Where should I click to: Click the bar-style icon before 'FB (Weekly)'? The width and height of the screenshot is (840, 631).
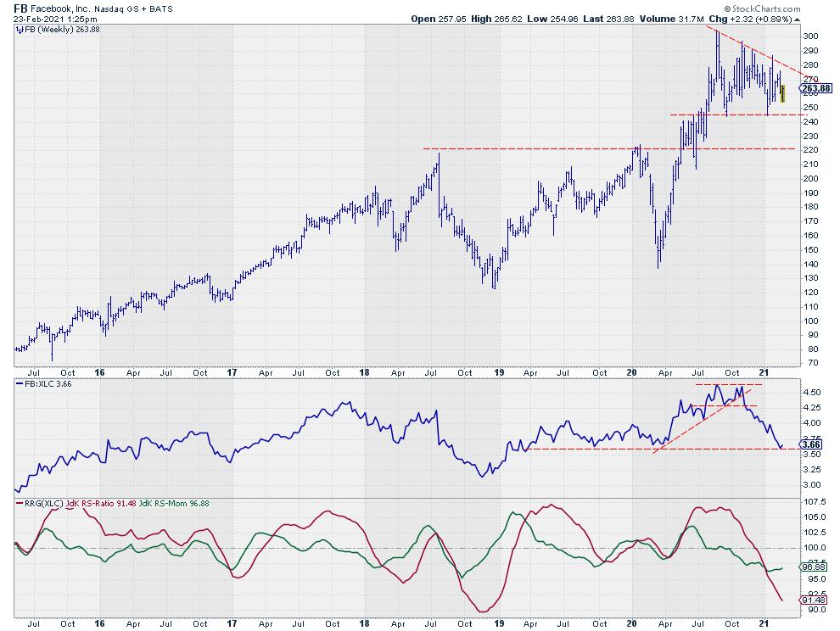(20, 30)
